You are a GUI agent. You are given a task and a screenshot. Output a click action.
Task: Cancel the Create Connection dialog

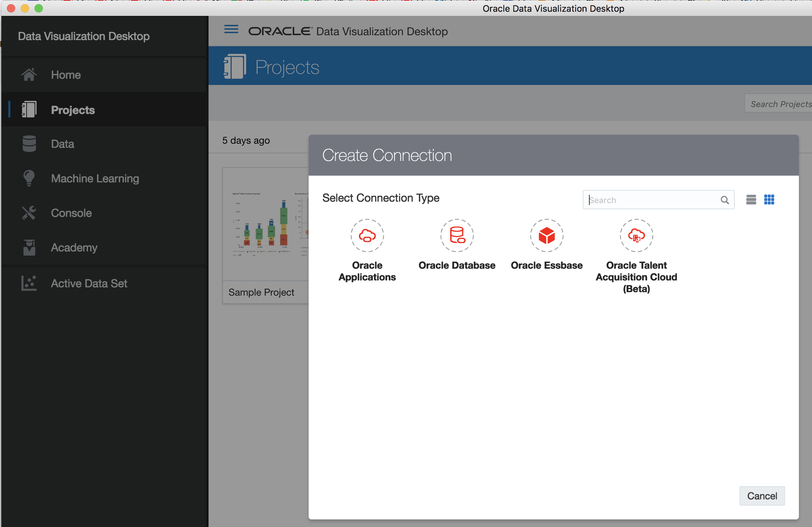pos(762,496)
